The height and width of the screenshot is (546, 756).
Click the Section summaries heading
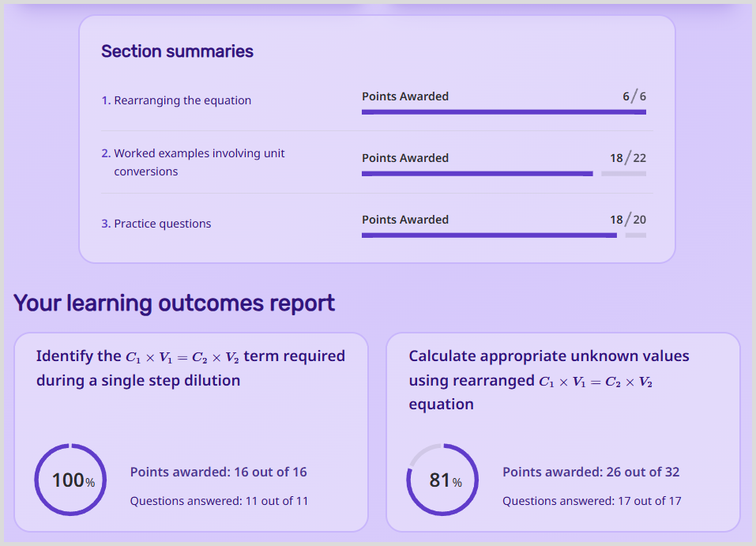coord(177,51)
